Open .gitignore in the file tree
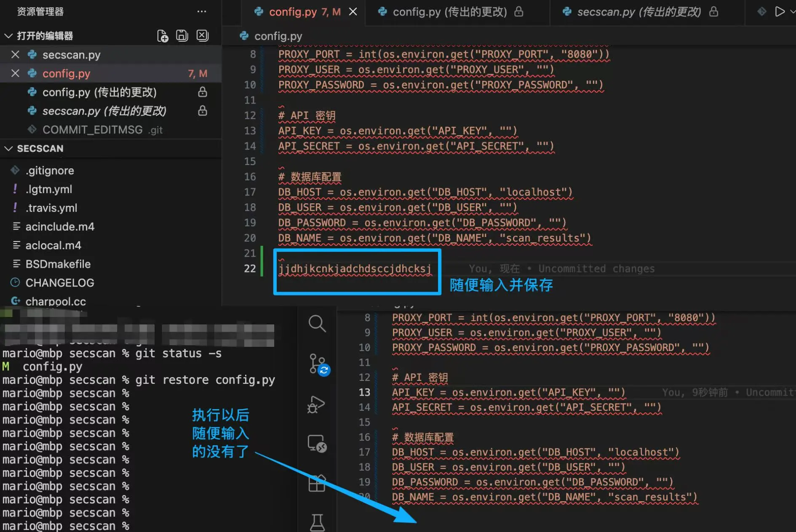The height and width of the screenshot is (532, 796). pyautogui.click(x=50, y=170)
